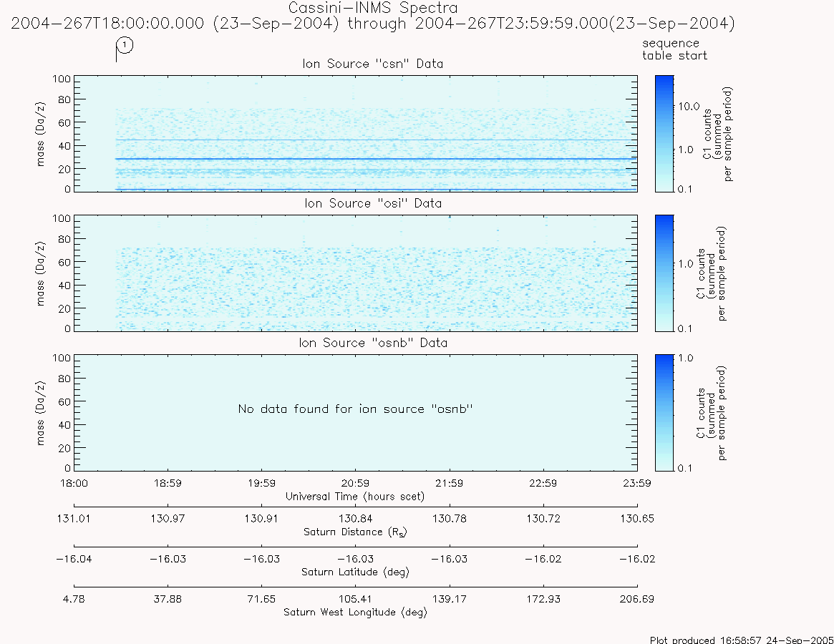Click the 'Ion Source "osnb" Data' title
The image size is (834, 644).
pos(373,343)
